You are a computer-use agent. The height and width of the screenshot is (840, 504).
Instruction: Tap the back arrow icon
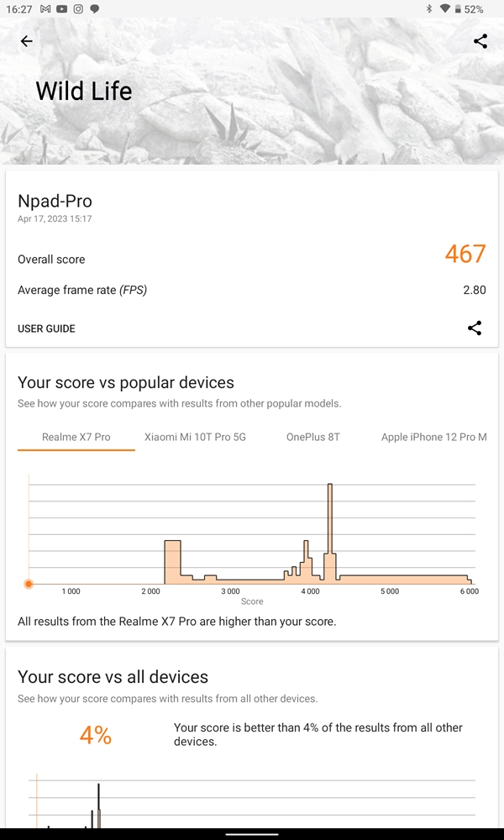pyautogui.click(x=26, y=41)
